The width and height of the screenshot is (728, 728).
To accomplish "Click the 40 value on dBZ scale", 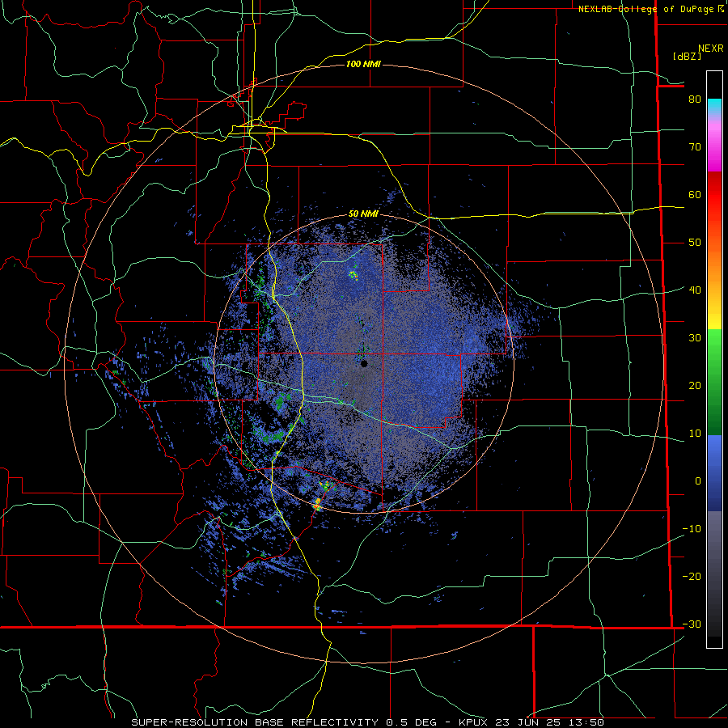I will [695, 290].
